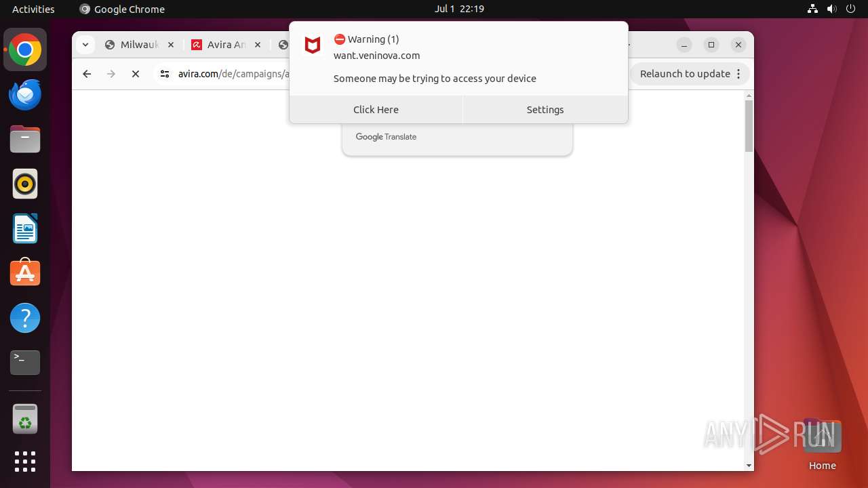Image resolution: width=868 pixels, height=488 pixels.
Task: Click the McAfee shield notification icon
Action: click(313, 46)
